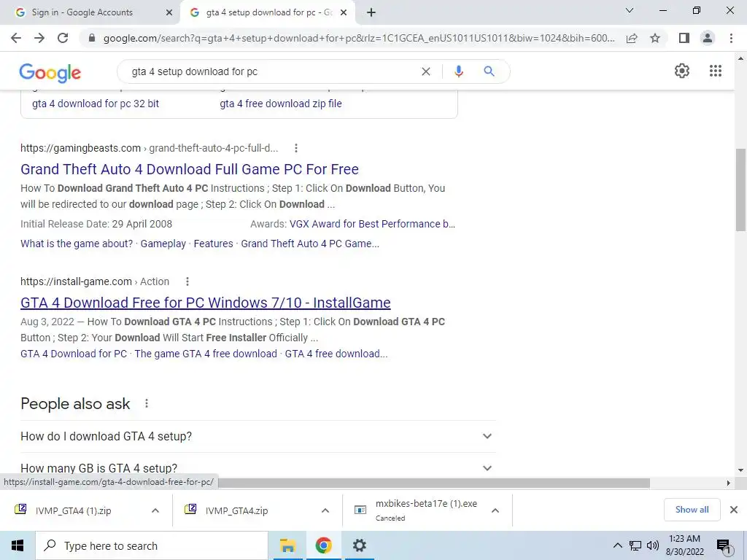Submit the search with the magnifier icon
747x560 pixels.
point(489,71)
